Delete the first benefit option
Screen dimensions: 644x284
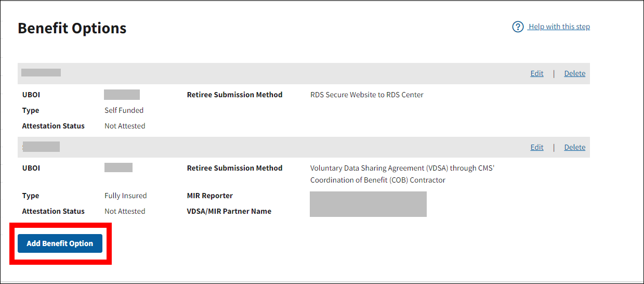click(575, 73)
